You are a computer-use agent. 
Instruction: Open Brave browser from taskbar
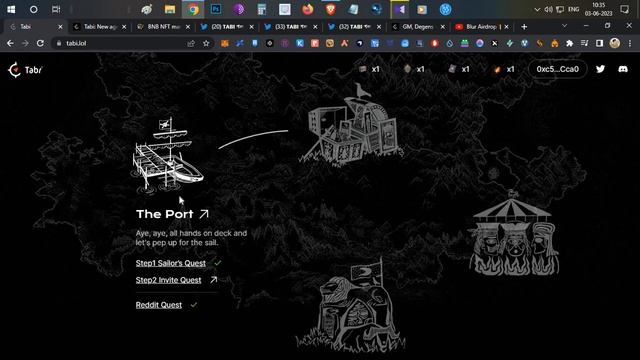(x=331, y=9)
